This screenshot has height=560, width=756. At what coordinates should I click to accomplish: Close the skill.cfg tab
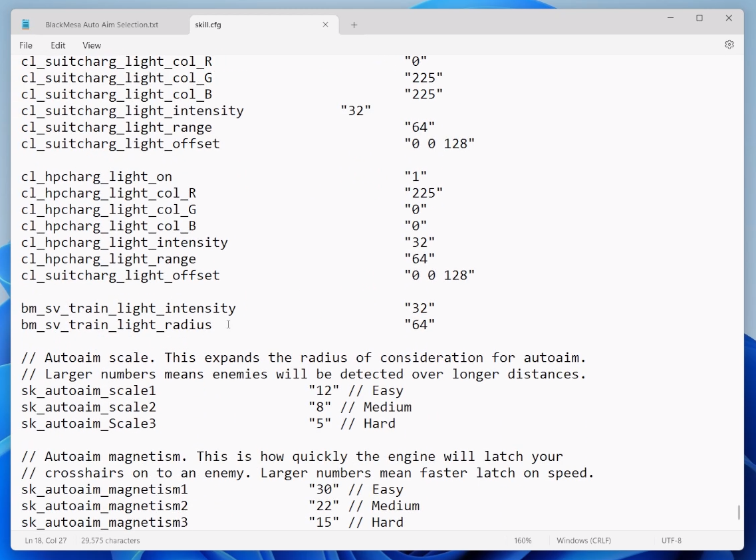(325, 24)
